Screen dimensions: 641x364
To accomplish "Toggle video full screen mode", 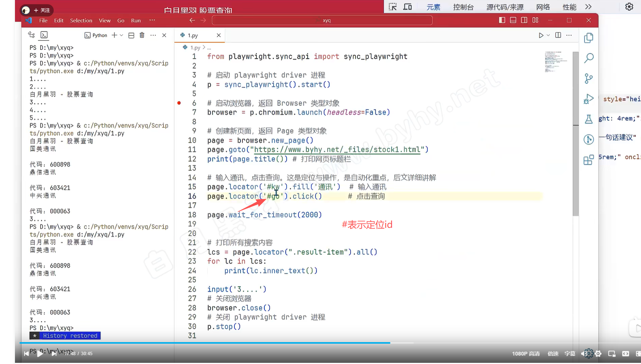I will pyautogui.click(x=638, y=354).
